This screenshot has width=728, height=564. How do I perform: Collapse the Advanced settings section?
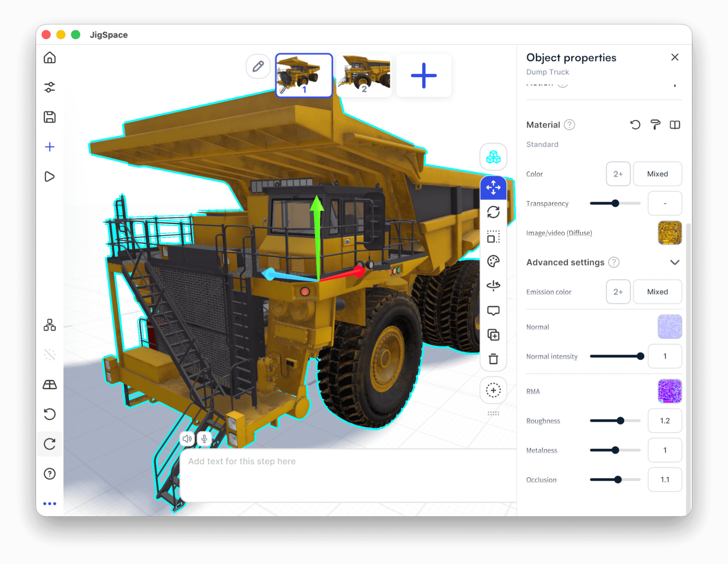click(x=674, y=263)
